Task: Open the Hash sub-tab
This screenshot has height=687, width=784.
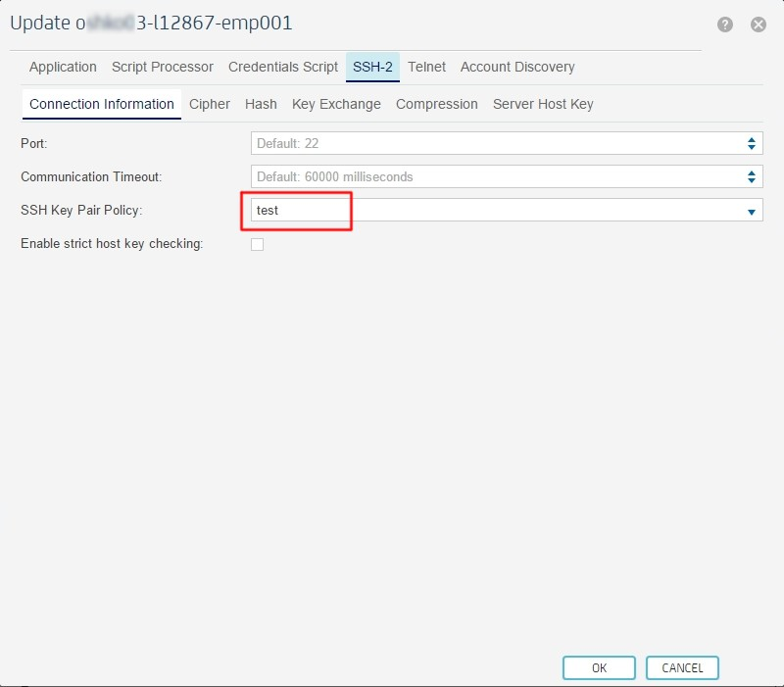Action: pyautogui.click(x=261, y=104)
